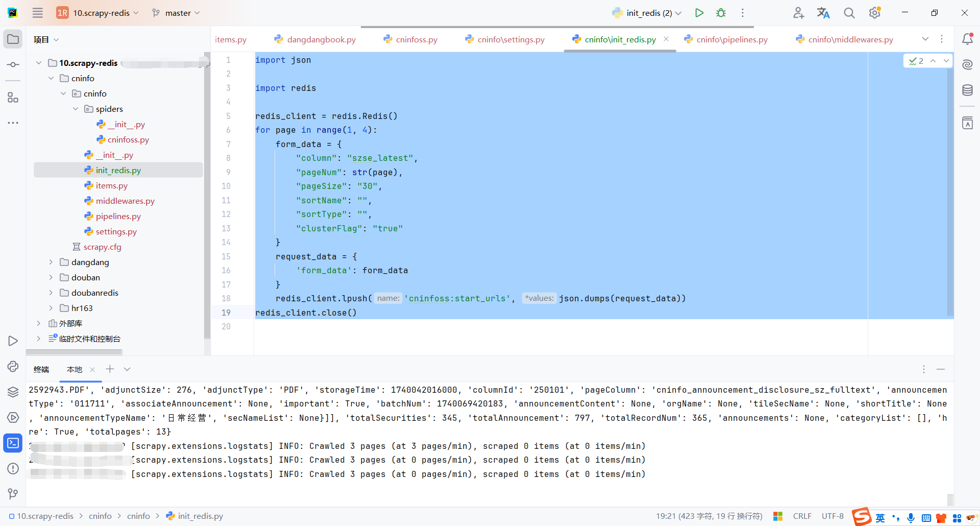980x526 pixels.
Task: Open scrapy.cfg in the project tree
Action: (102, 247)
